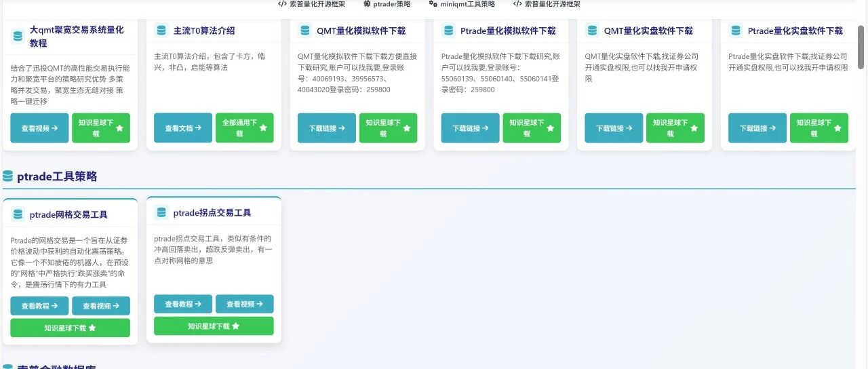Click the ptrade拐点交易工具 card title
This screenshot has width=868, height=369.
[x=212, y=212]
